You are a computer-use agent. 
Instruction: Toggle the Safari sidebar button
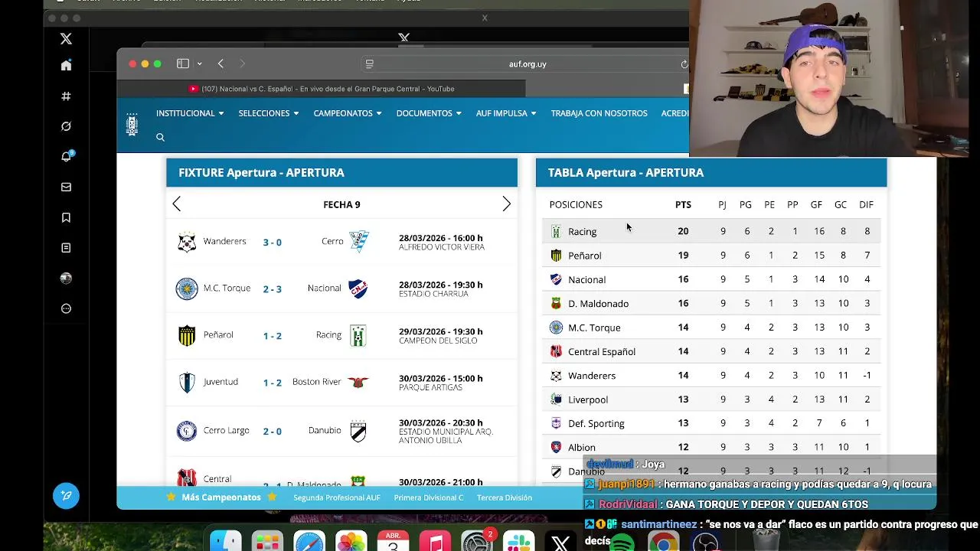point(183,64)
